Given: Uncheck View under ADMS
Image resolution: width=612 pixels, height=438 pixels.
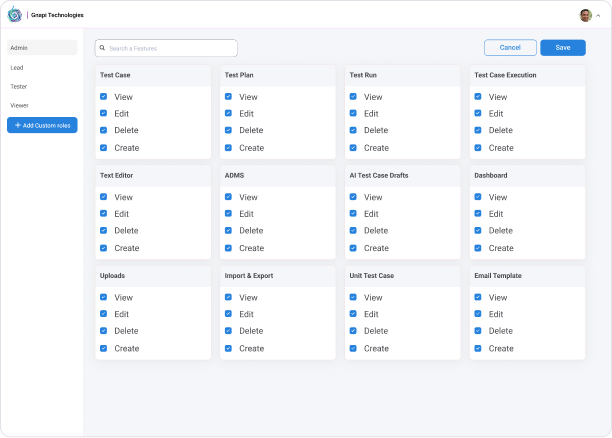Looking at the screenshot, I should click(x=228, y=197).
